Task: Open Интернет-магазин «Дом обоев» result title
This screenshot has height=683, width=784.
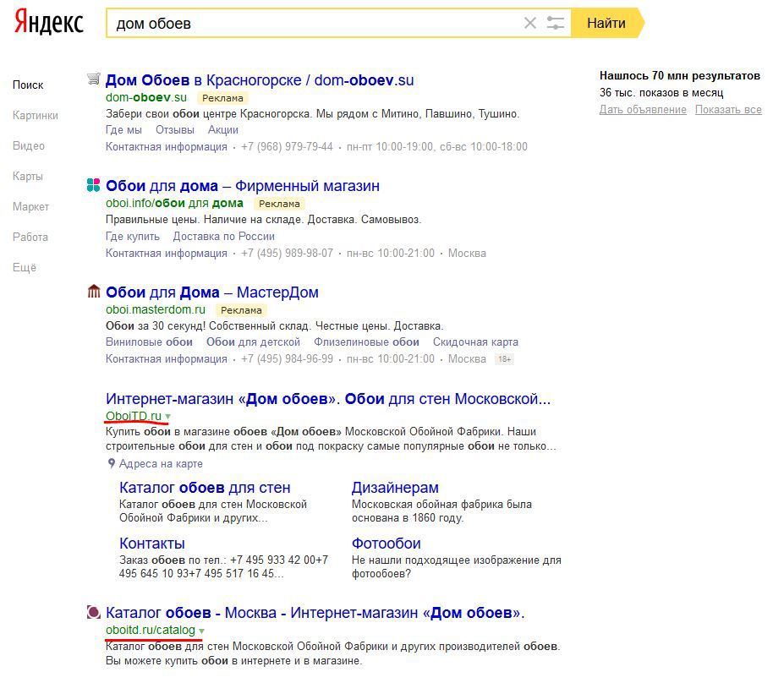Action: coord(328,399)
